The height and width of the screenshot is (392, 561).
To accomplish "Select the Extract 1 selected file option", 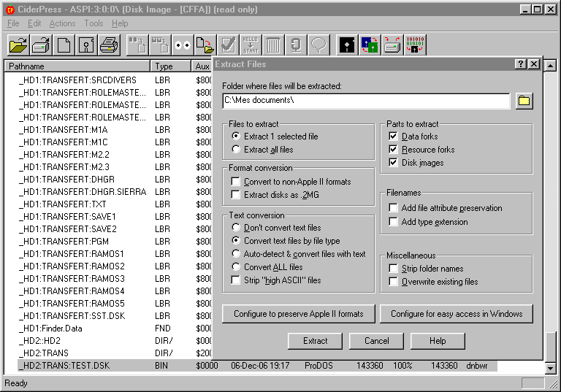I will click(x=275, y=137).
